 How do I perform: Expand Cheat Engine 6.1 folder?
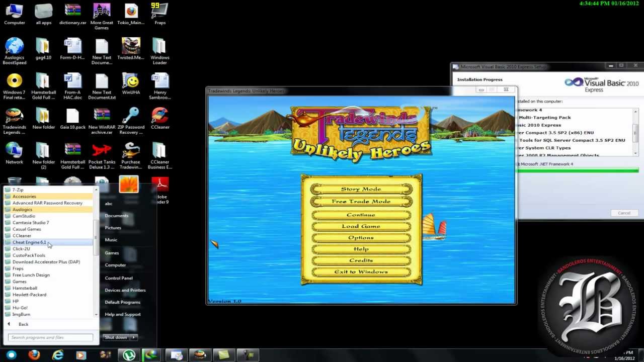49,242
